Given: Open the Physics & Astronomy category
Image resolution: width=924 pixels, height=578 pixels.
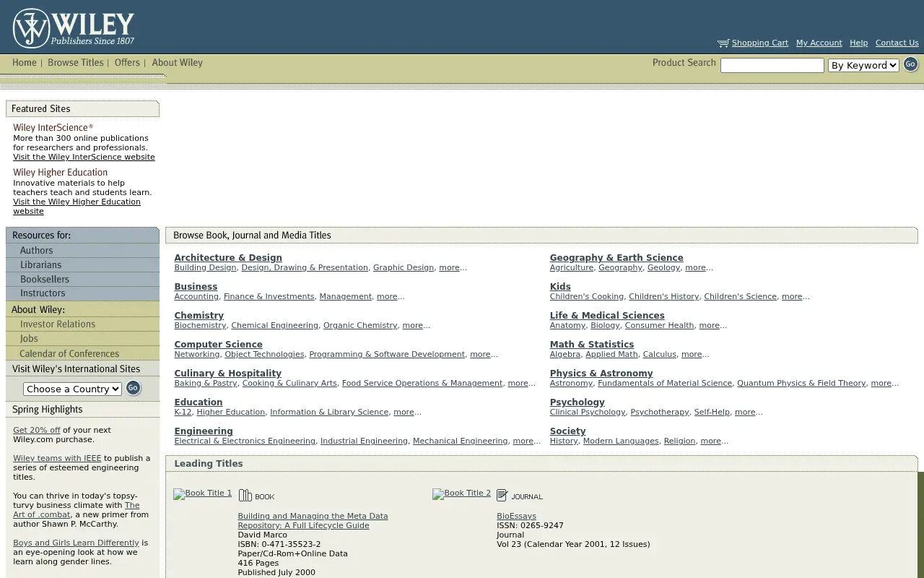Looking at the screenshot, I should 601,374.
